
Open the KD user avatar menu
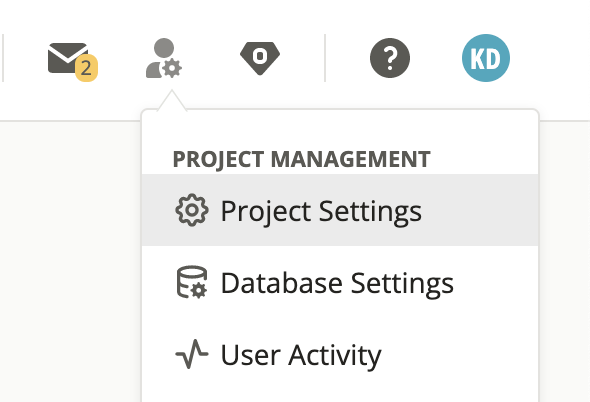(486, 58)
